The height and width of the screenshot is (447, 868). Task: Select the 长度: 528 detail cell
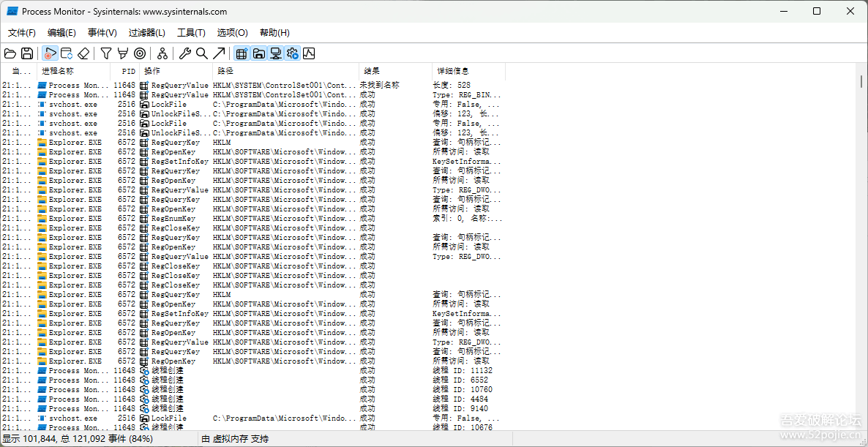[x=452, y=85]
